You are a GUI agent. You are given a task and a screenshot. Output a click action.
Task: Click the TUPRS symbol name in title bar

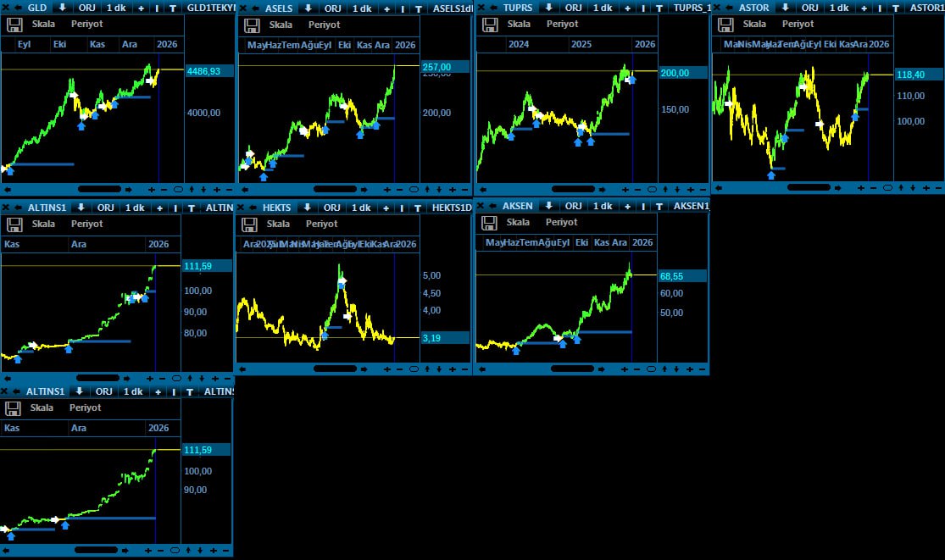(x=518, y=8)
